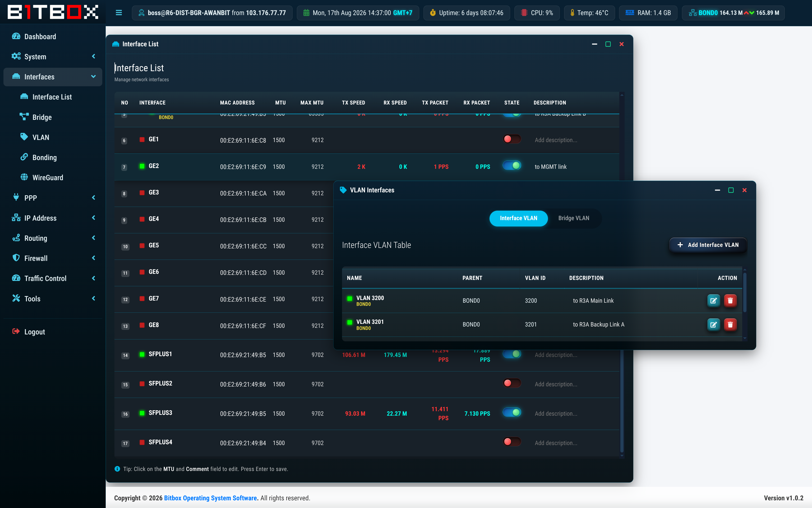Image resolution: width=812 pixels, height=508 pixels.
Task: Edit the VLAN 3200 entry
Action: [713, 301]
